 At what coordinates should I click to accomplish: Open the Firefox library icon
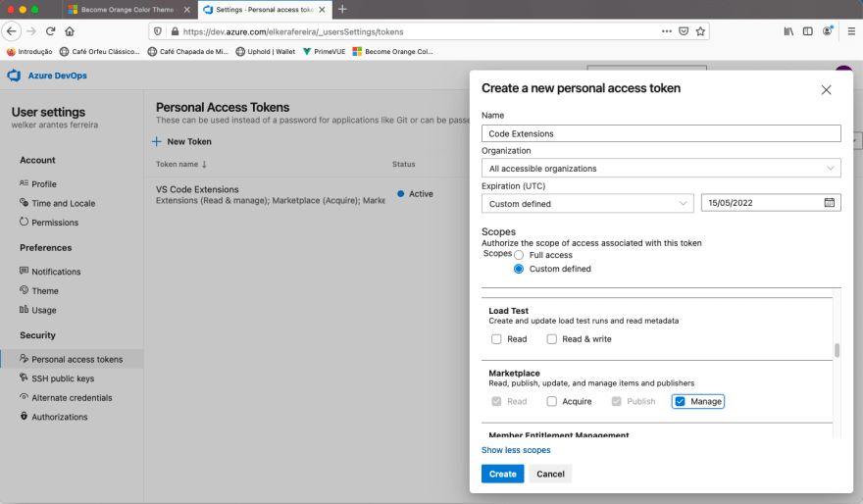(x=788, y=31)
